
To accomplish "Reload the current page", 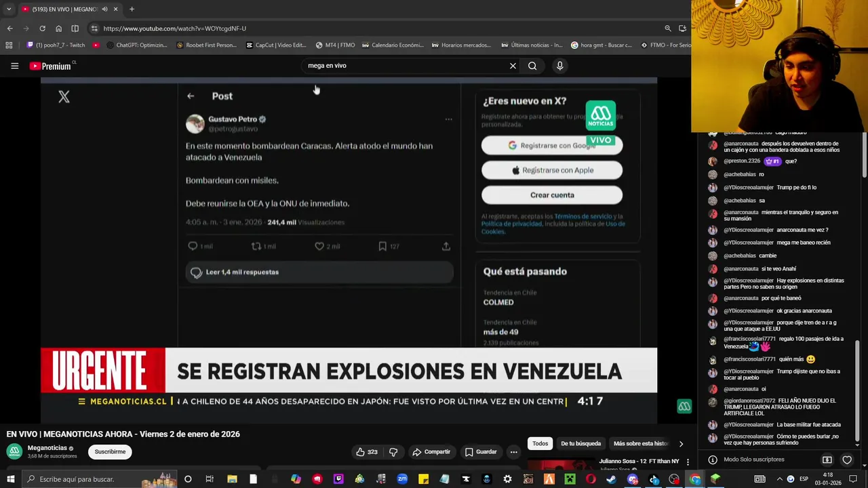I will (x=42, y=28).
